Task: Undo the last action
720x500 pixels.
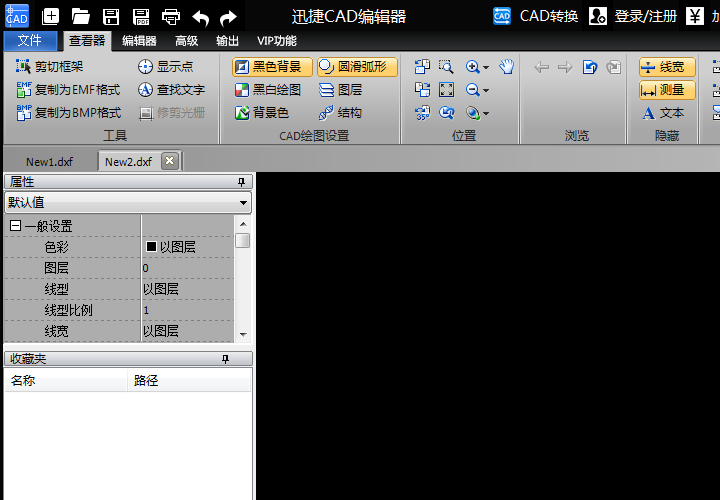Action: (201, 18)
